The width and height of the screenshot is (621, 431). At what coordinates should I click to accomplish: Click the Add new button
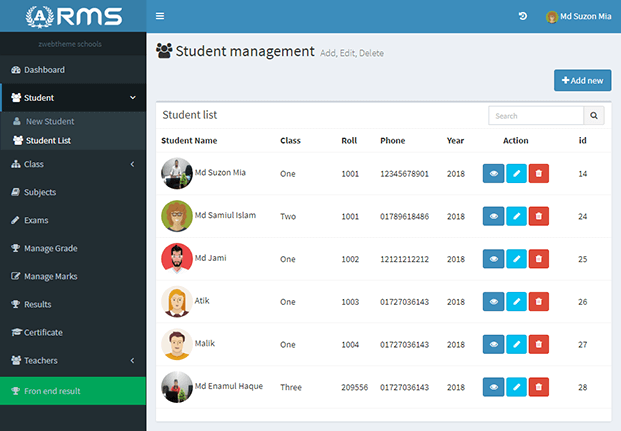(583, 80)
